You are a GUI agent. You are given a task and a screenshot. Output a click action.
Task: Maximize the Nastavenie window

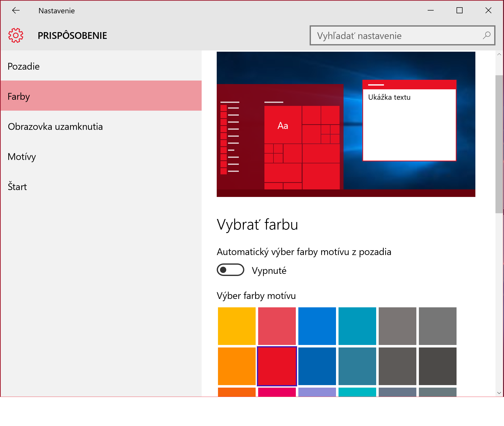pyautogui.click(x=460, y=11)
